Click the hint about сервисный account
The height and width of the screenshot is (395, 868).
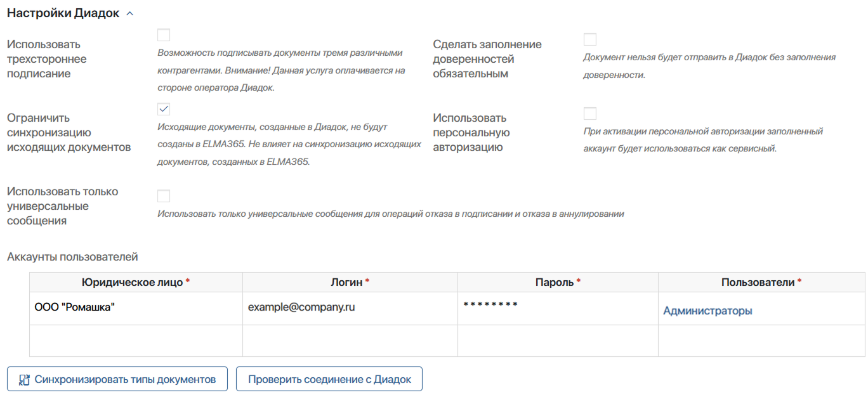pos(703,140)
